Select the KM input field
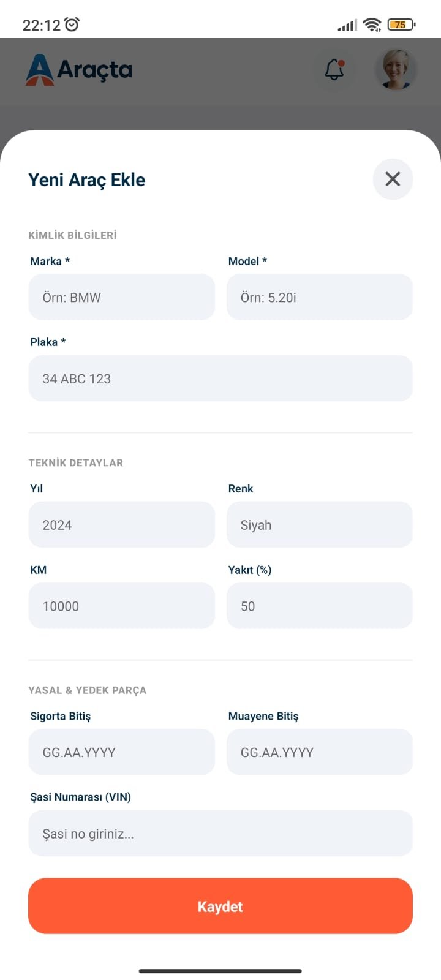This screenshot has width=441, height=980. click(122, 606)
